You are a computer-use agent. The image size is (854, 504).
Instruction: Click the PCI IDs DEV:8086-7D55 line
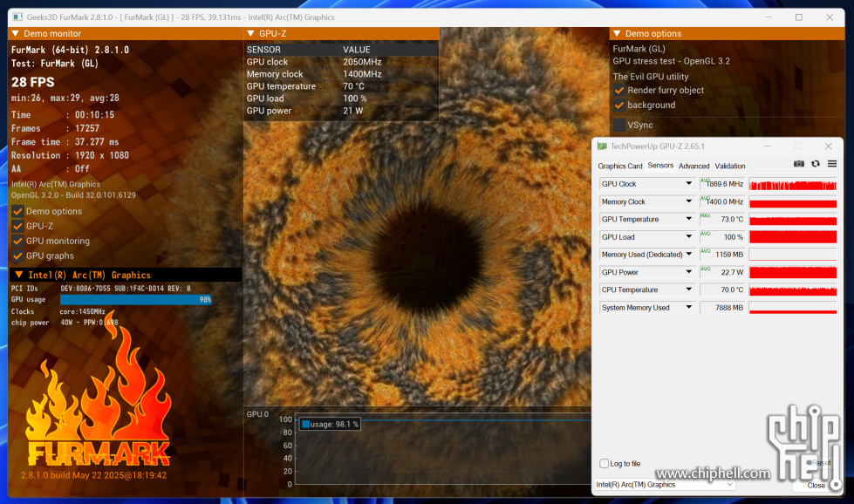101,289
